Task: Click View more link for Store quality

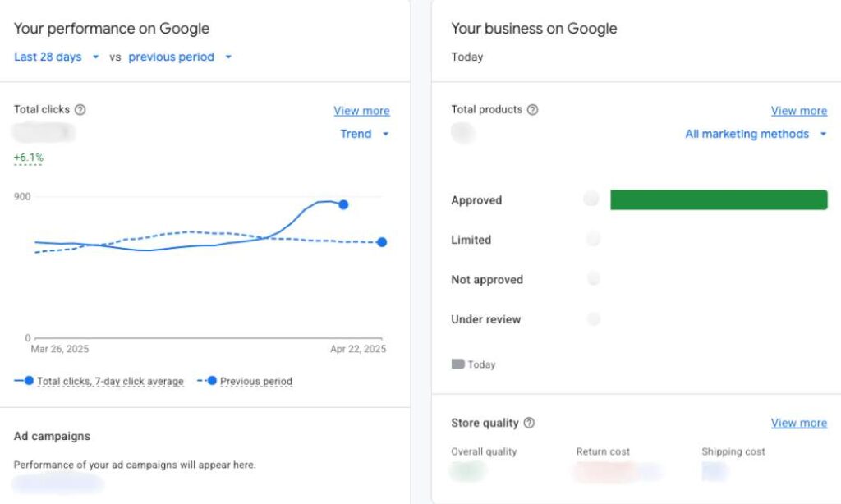Action: pyautogui.click(x=798, y=423)
